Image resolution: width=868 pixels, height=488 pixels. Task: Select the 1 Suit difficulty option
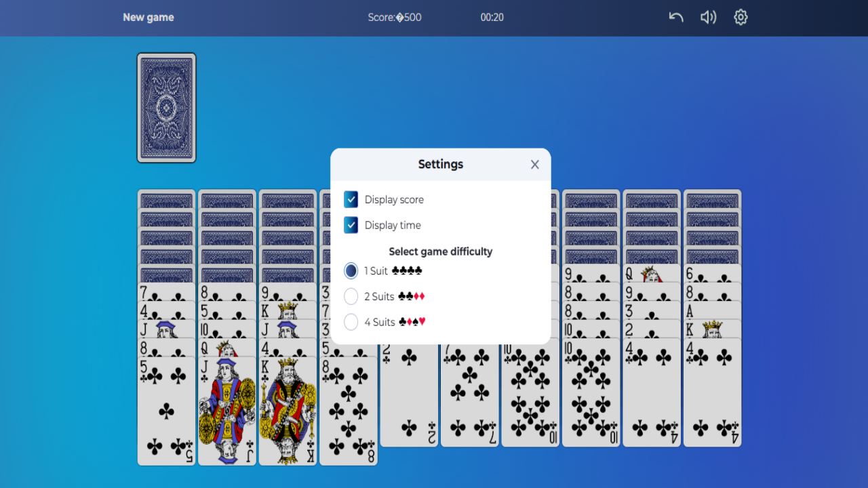pyautogui.click(x=351, y=270)
